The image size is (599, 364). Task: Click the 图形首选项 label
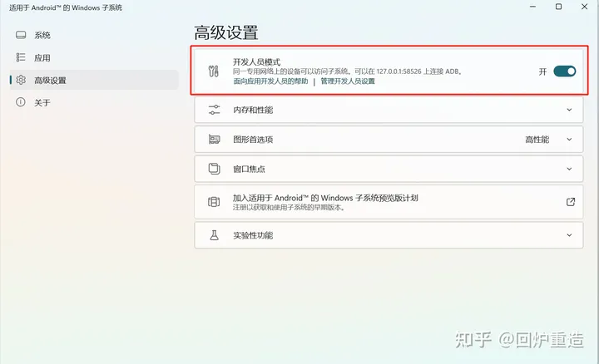point(253,140)
